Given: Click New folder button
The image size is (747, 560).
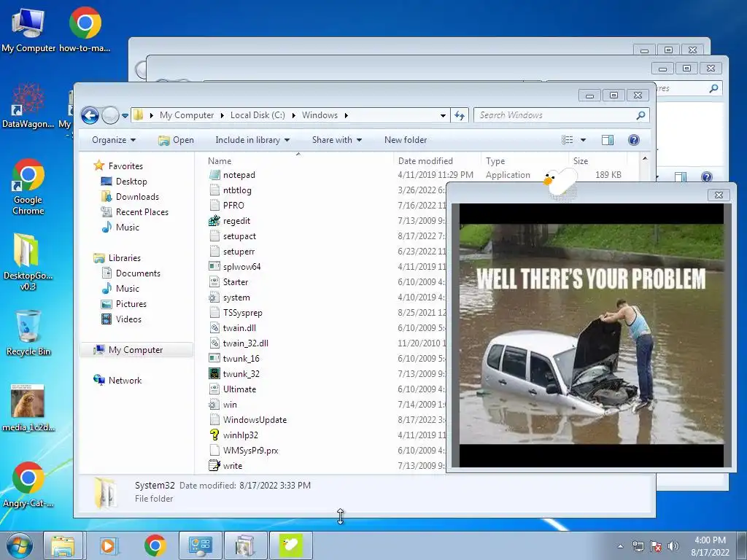Looking at the screenshot, I should pos(406,140).
